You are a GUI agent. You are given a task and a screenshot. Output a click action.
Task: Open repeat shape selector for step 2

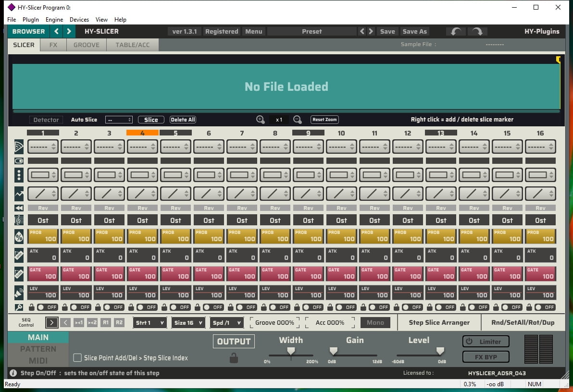click(x=76, y=175)
